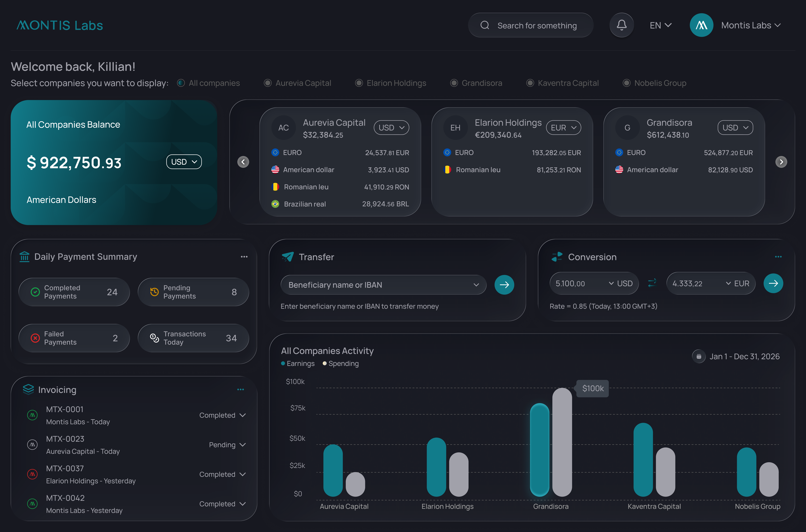Image resolution: width=806 pixels, height=532 pixels.
Task: Open the All Companies Balance USD dropdown
Action: pos(184,162)
